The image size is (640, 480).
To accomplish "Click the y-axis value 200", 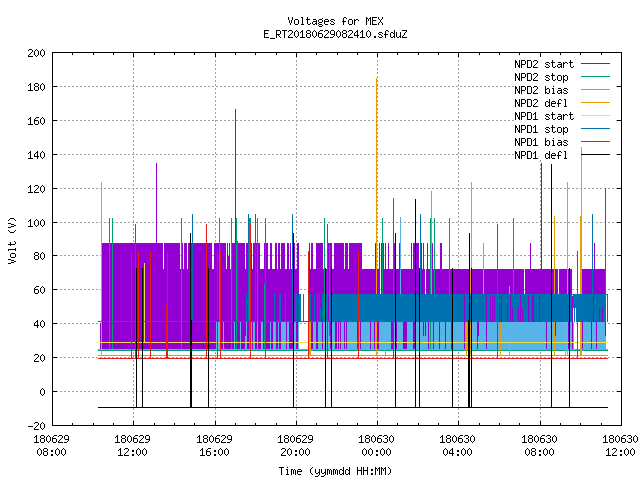I will point(36,53).
